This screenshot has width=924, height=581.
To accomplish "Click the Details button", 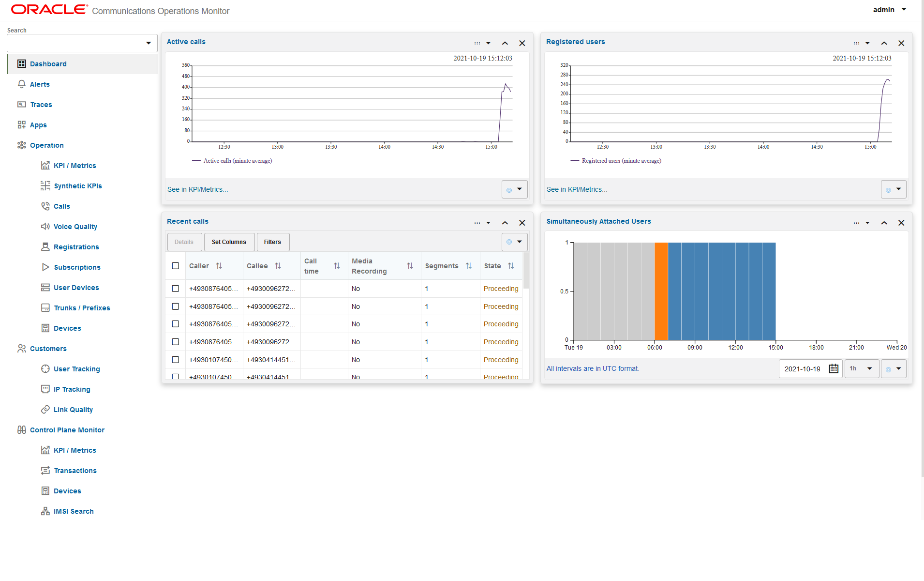I will (x=184, y=242).
